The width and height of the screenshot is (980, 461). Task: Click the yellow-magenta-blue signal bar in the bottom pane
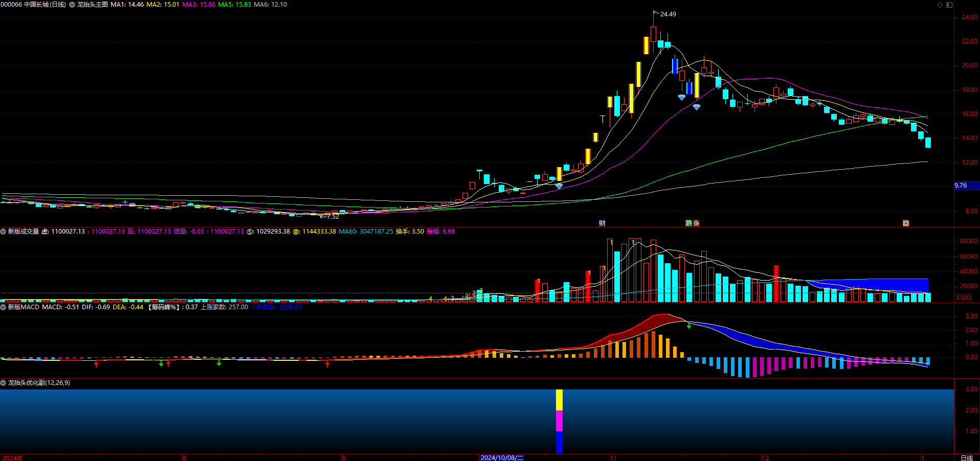click(559, 421)
